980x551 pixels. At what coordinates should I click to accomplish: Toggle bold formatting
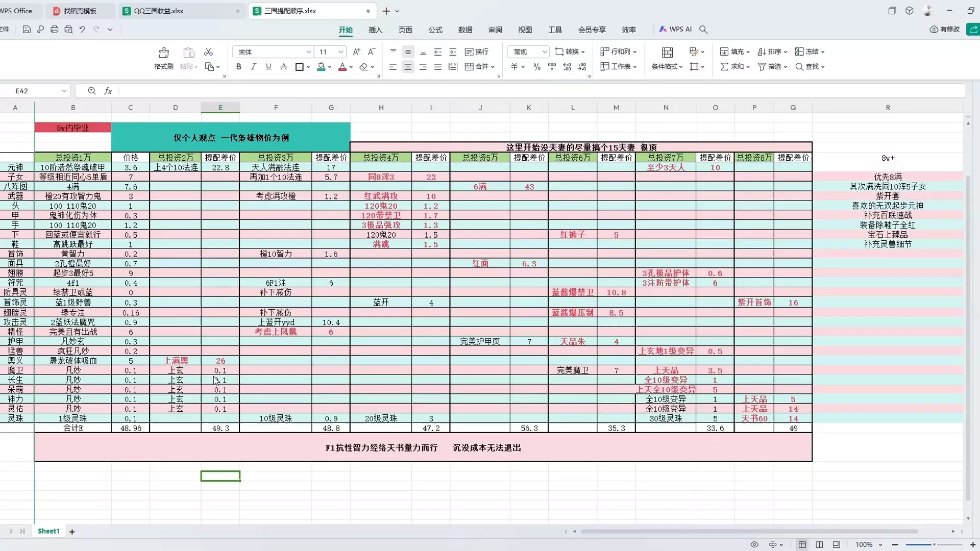click(x=238, y=67)
